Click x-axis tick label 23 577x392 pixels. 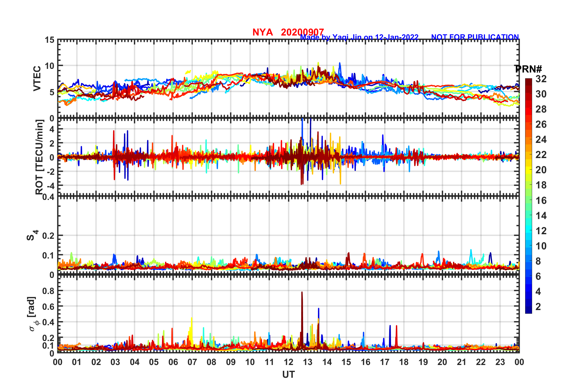[500, 362]
